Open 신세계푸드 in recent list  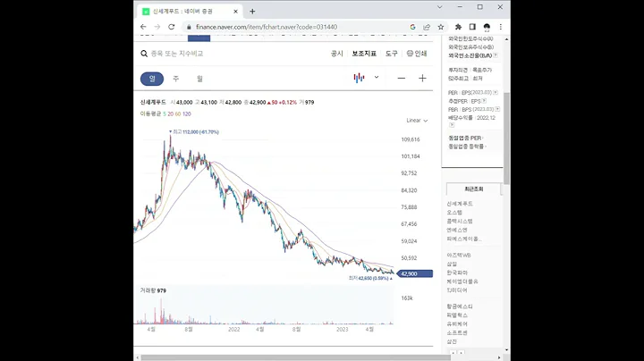tap(460, 204)
